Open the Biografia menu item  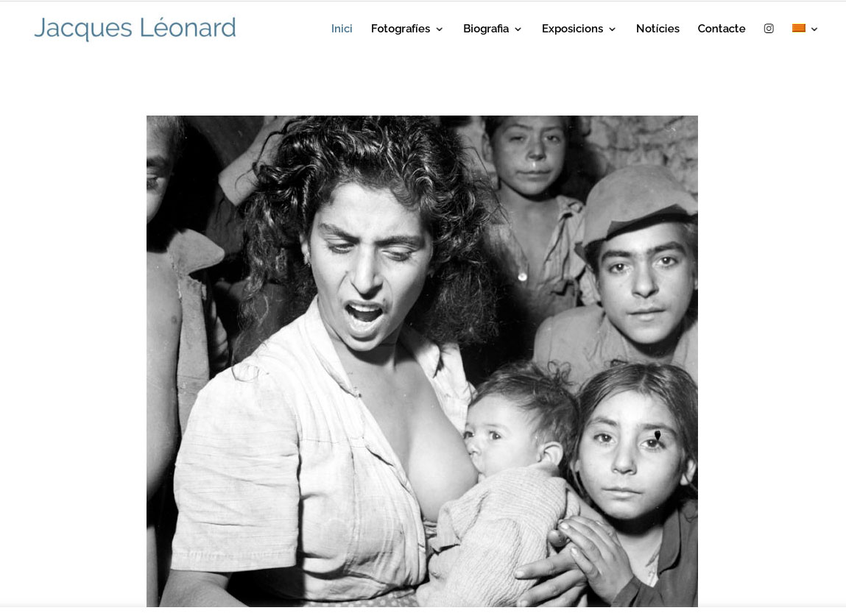pyautogui.click(x=486, y=29)
